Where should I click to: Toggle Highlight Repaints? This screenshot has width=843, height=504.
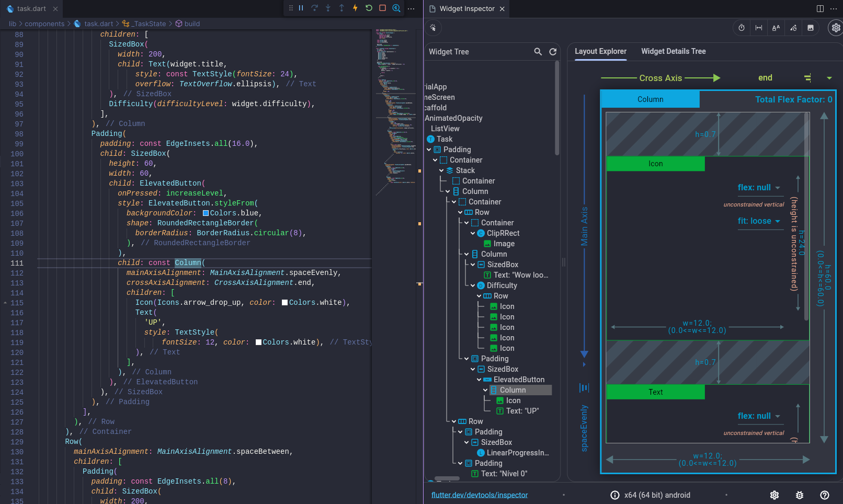point(793,28)
